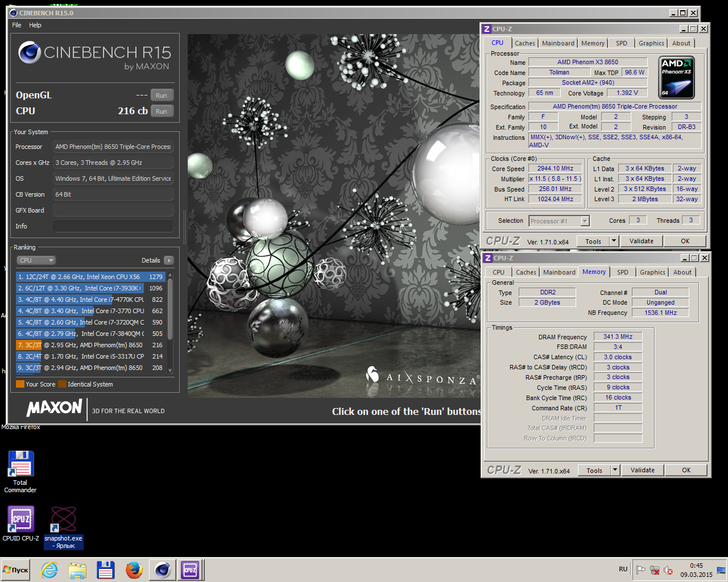
Task: Click the network tray icon
Action: click(655, 570)
